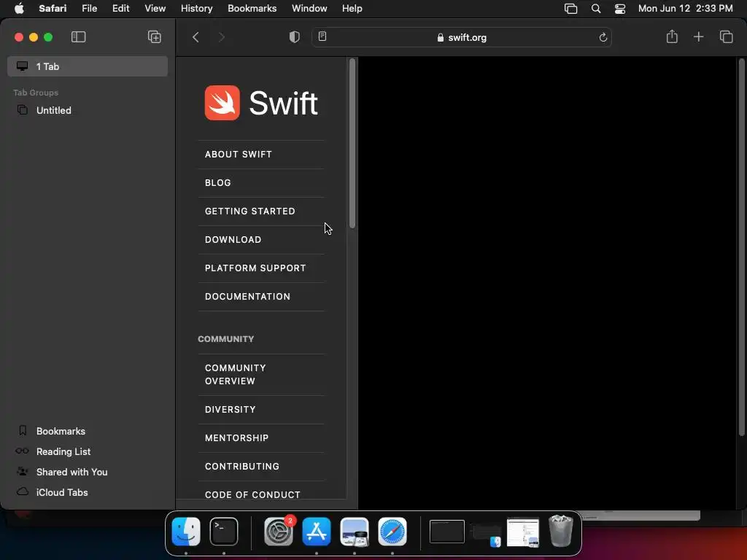This screenshot has width=747, height=560.
Task: Open the Download link
Action: point(233,239)
